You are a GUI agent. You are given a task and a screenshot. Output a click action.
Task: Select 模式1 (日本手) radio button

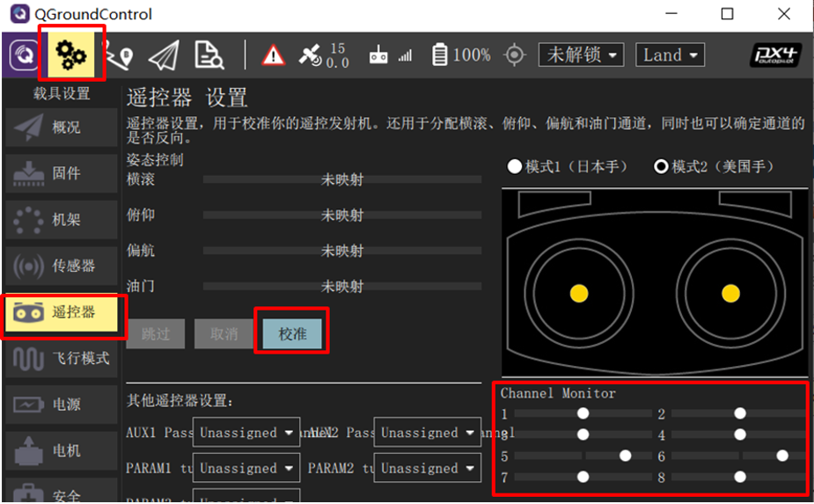coord(515,167)
